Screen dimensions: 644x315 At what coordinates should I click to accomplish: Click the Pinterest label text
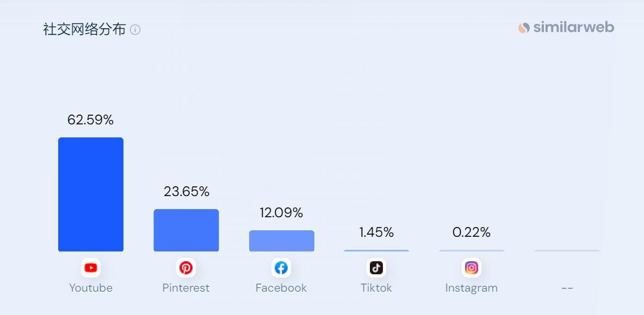(x=186, y=288)
